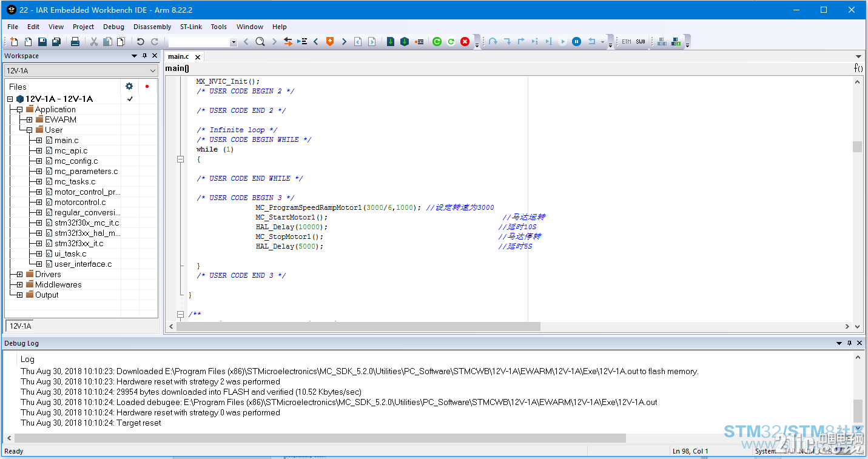The width and height of the screenshot is (868, 459).
Task: Click Download and Debug icon
Action: click(x=391, y=42)
